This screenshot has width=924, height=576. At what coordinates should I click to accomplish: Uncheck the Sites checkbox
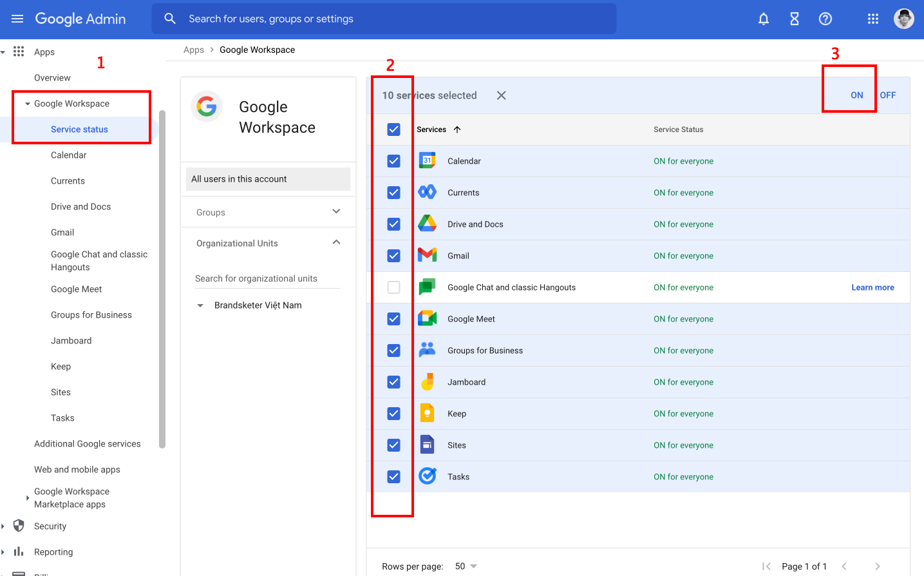click(394, 445)
